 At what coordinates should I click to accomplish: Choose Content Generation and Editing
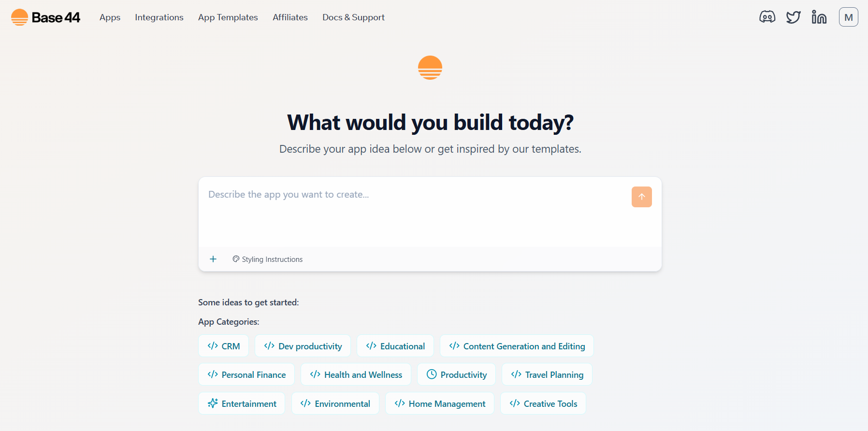pos(517,346)
